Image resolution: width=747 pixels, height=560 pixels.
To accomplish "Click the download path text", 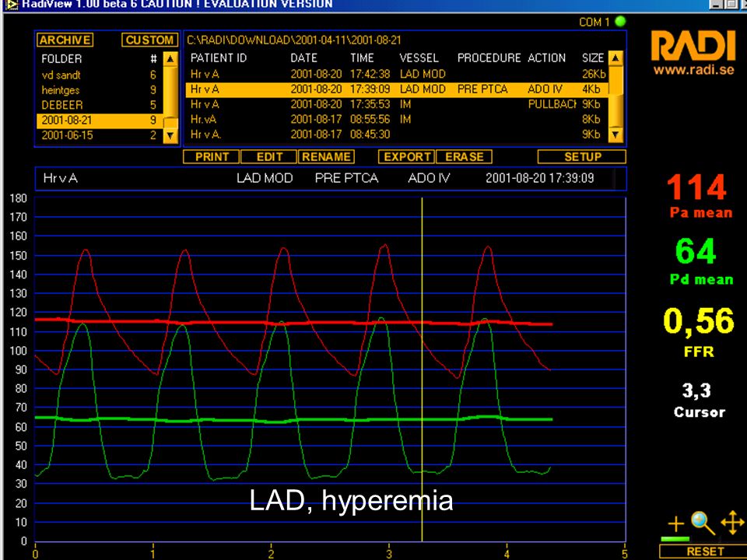I will pos(294,40).
